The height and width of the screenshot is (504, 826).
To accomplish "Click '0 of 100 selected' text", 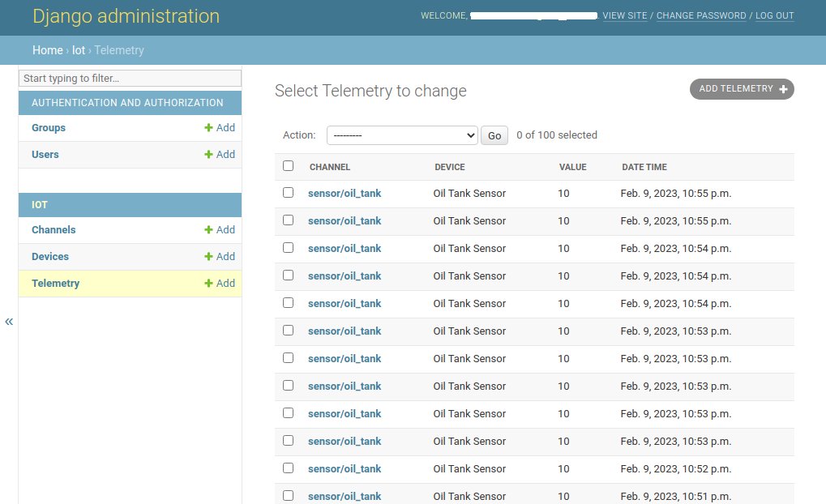I will point(557,135).
